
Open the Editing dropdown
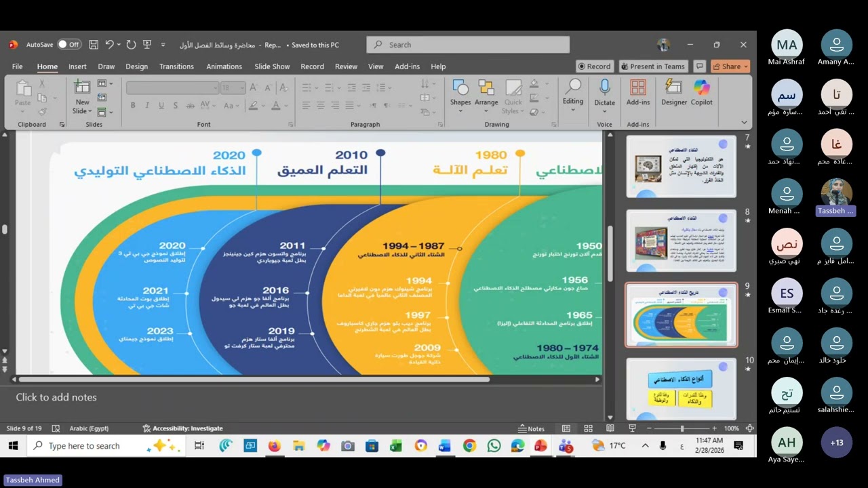click(x=573, y=95)
